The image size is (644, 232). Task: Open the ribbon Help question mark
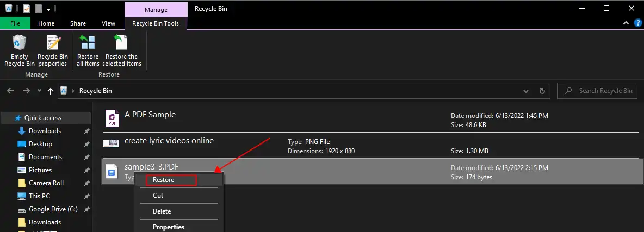(x=636, y=23)
